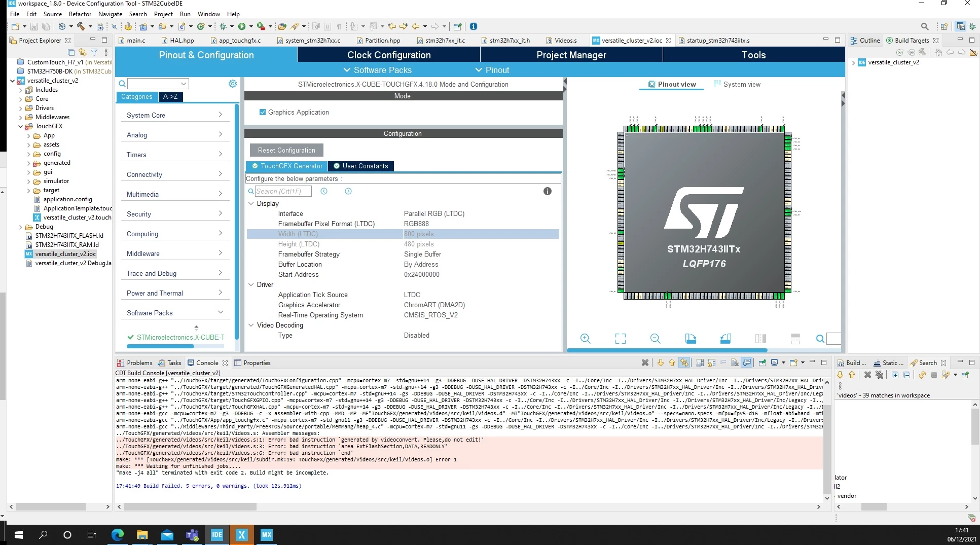Switch to System view
The height and width of the screenshot is (545, 980).
[x=737, y=84]
